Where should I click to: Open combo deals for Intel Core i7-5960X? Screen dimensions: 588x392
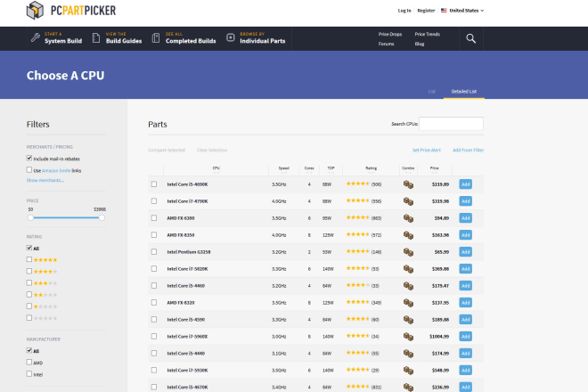408,337
